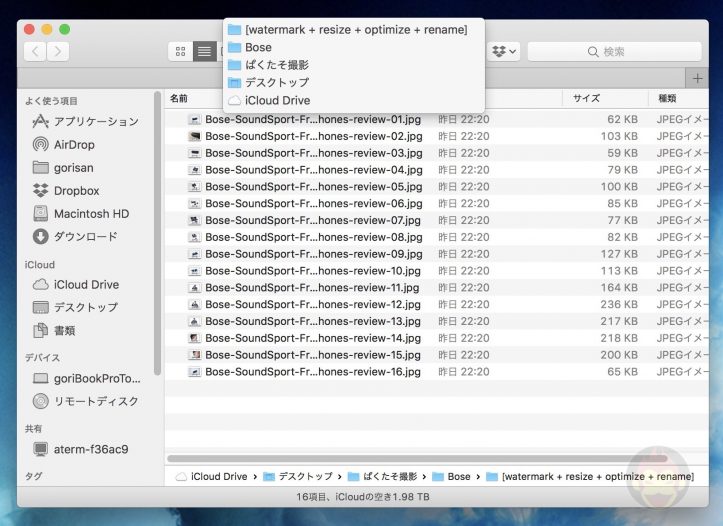This screenshot has height=526, width=723.
Task: Select リモートディスク in sidebar
Action: pos(86,401)
